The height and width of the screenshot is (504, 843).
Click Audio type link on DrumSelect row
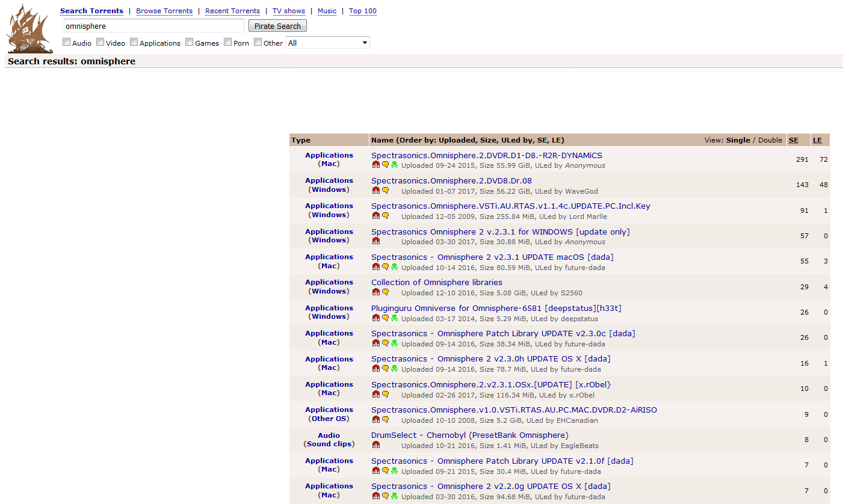click(329, 435)
